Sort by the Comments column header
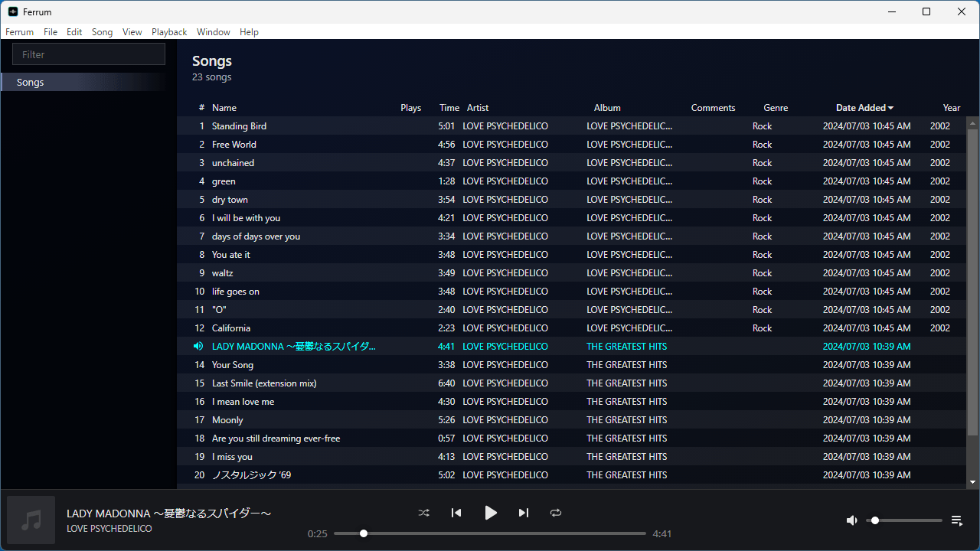 pyautogui.click(x=713, y=108)
